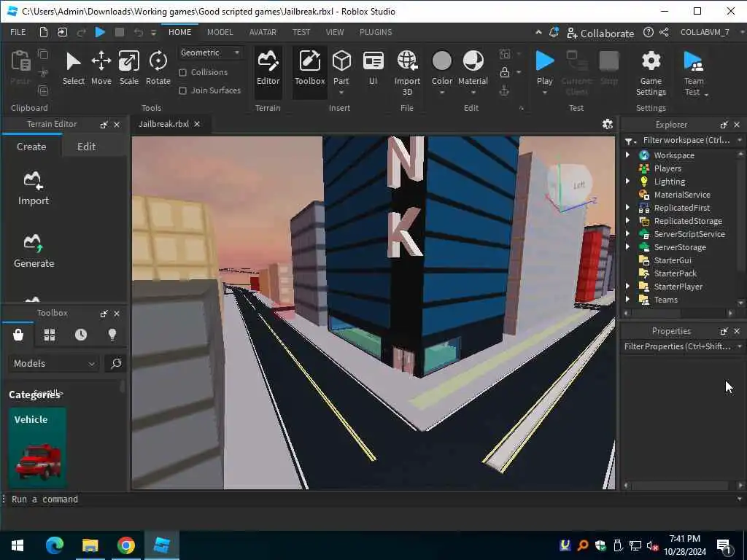The width and height of the screenshot is (747, 560).
Task: Open Toolbox Recent clock tab
Action: [x=81, y=335]
